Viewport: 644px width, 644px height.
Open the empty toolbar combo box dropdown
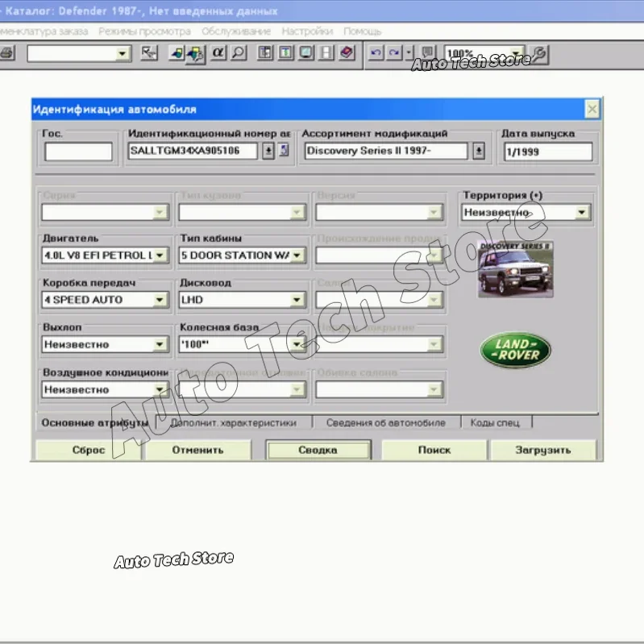point(122,54)
